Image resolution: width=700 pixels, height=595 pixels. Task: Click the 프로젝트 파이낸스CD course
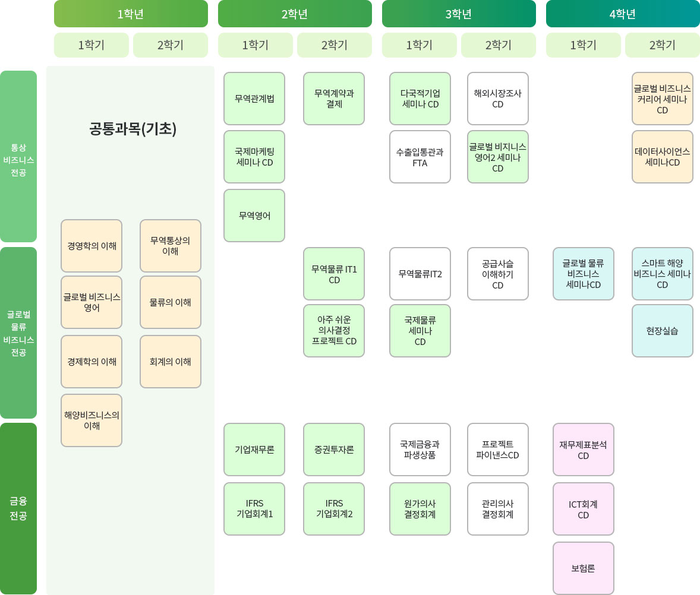point(498,450)
